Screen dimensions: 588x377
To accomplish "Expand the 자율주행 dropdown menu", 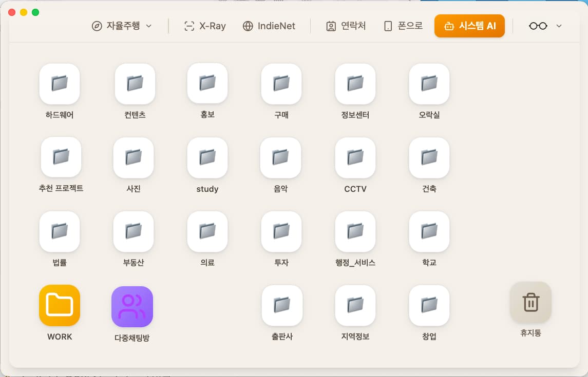I will click(x=122, y=26).
